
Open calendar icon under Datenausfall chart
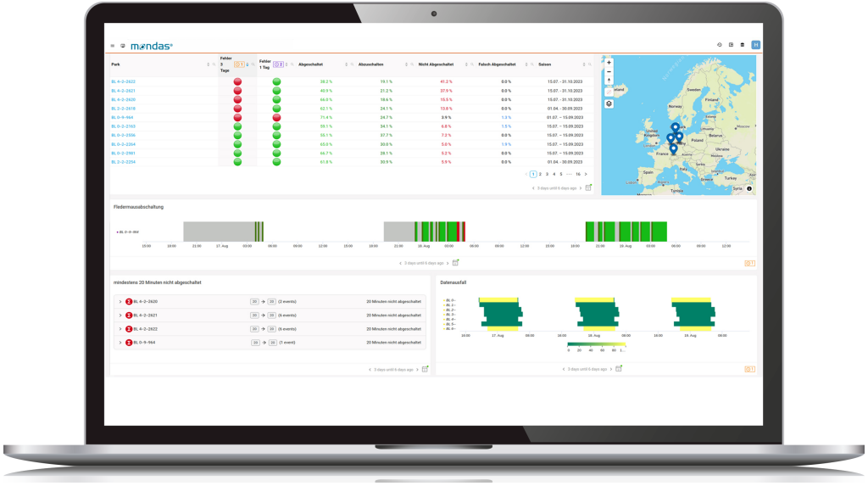pos(619,368)
